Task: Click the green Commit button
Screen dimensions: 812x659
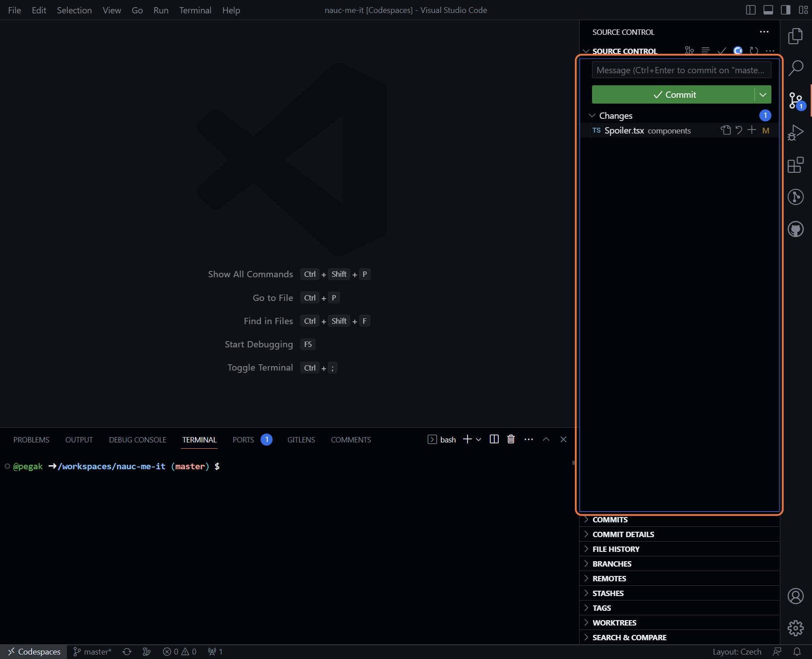Action: [674, 95]
